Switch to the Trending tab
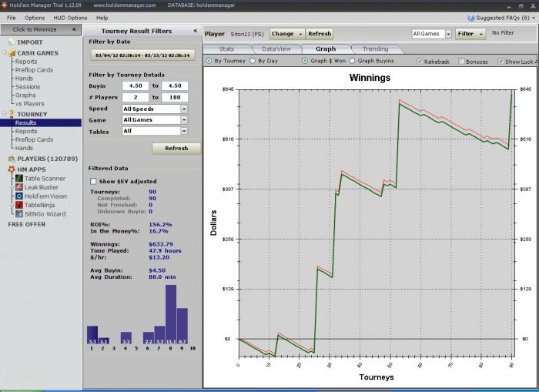The height and width of the screenshot is (392, 539). 375,49
